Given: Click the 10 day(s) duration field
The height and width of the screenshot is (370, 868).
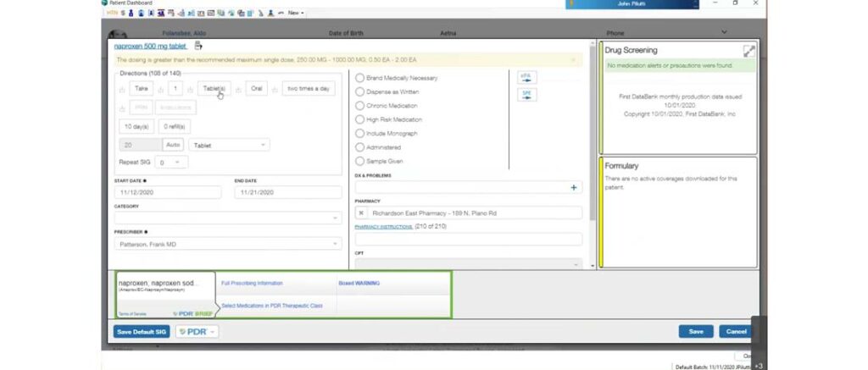Looking at the screenshot, I should (x=136, y=127).
